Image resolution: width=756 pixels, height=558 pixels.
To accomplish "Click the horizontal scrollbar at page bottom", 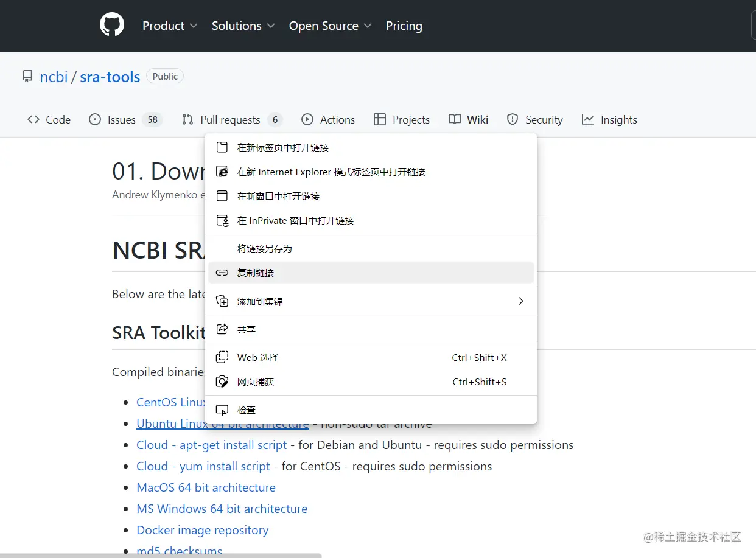I will click(x=161, y=556).
